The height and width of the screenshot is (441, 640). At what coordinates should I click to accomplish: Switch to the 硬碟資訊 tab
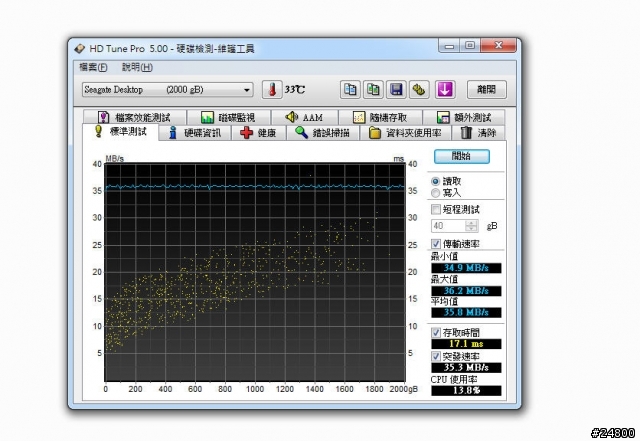coord(195,133)
